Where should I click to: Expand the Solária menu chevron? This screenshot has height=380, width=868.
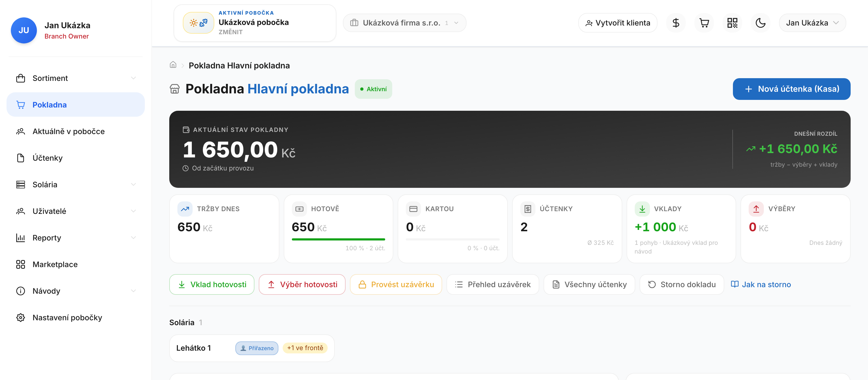point(133,185)
